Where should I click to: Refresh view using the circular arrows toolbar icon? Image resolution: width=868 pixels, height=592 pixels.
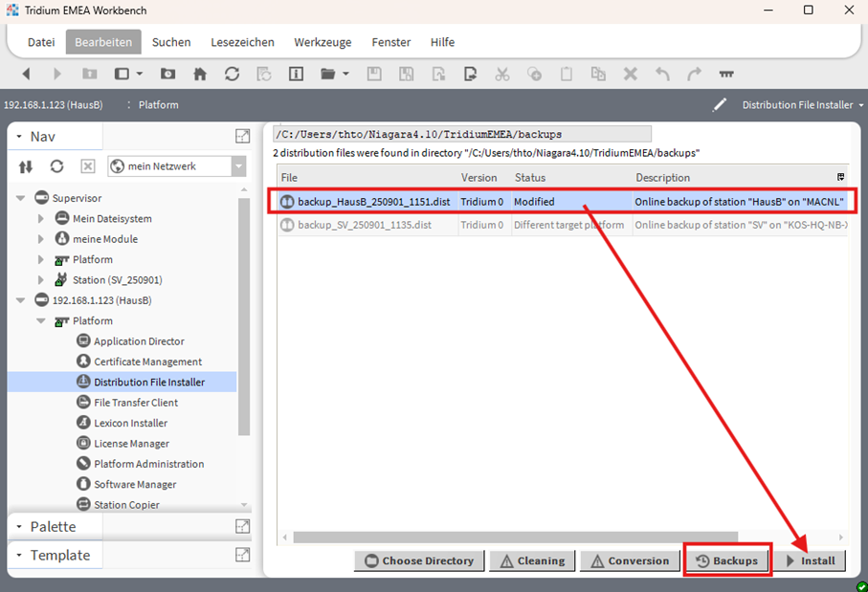pos(232,75)
